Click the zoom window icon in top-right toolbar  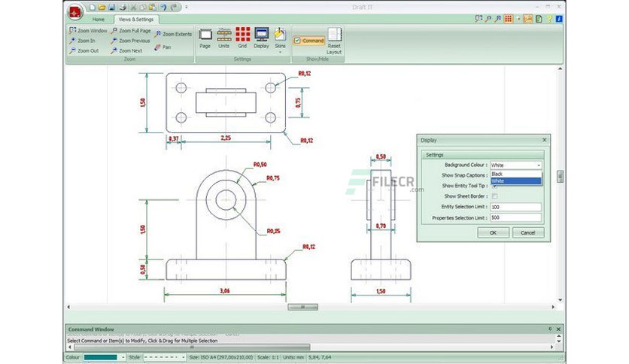click(x=479, y=19)
